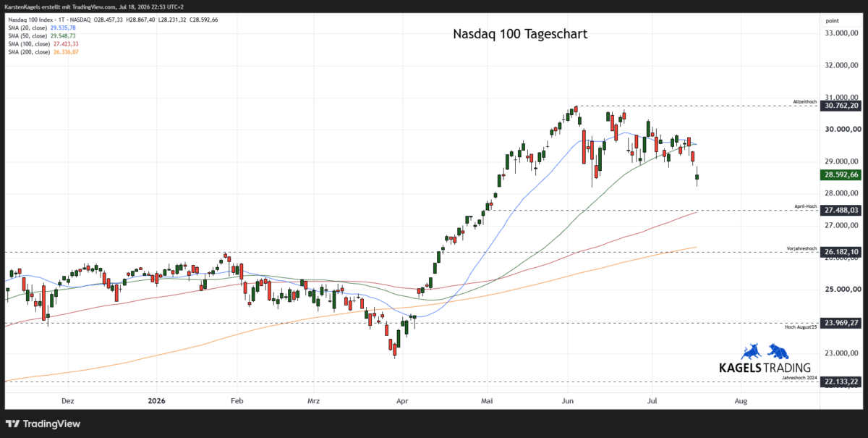
Task: Click the 32.000,00 price scale label
Action: click(x=842, y=65)
